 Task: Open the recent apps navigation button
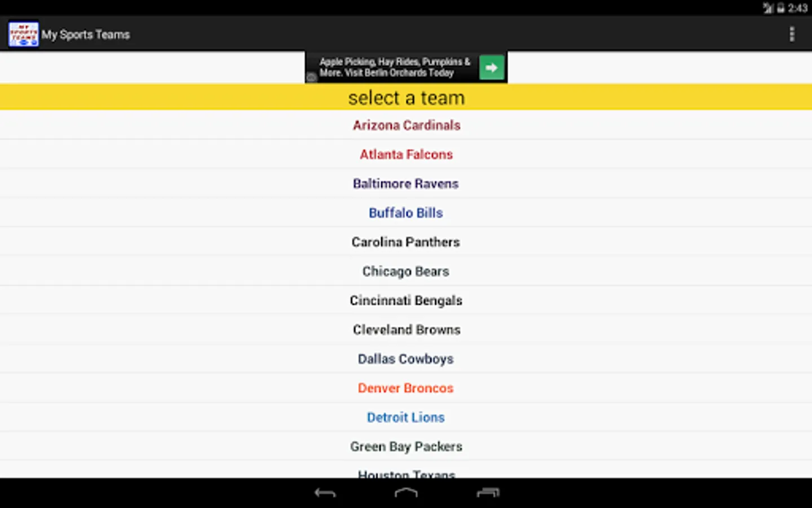point(488,493)
